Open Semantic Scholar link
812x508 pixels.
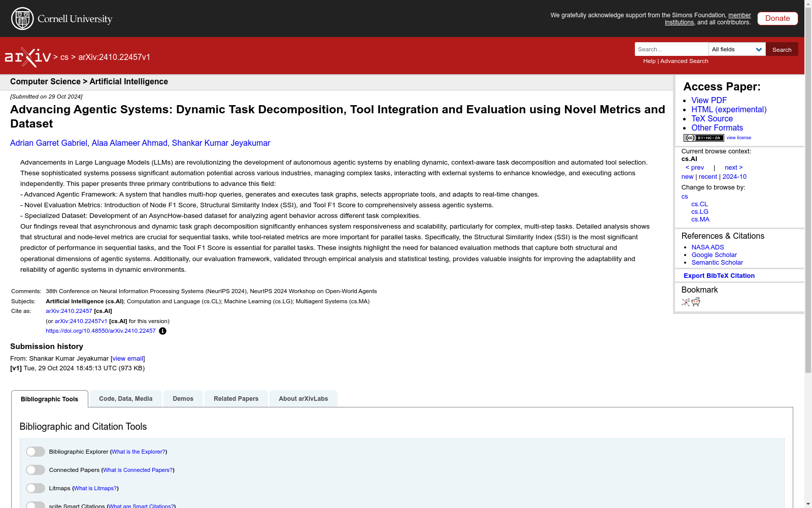[x=717, y=263]
